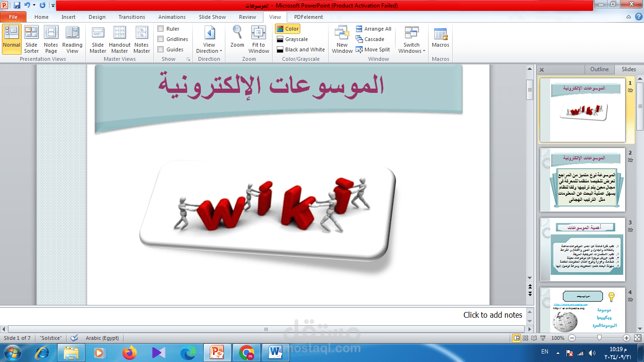Screen dimensions: 644x362
Task: Arrange All open windows
Action: click(x=373, y=29)
